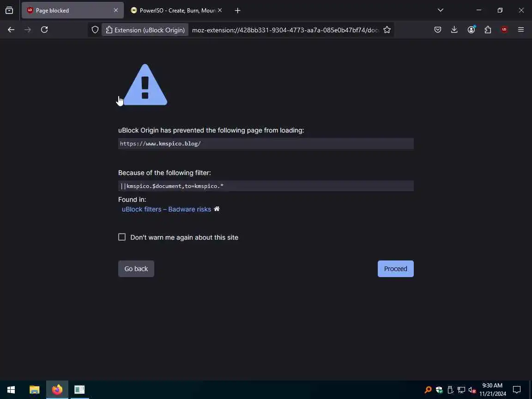Open the network tray icon
The image size is (532, 399).
(x=461, y=389)
